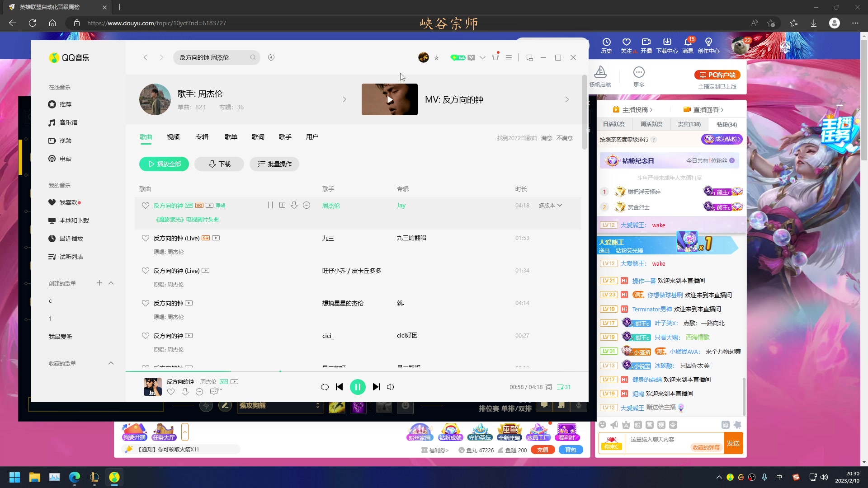The image size is (868, 488).
Task: Switch to the 贵宾(138) tab on Douyu panel
Action: point(689,124)
